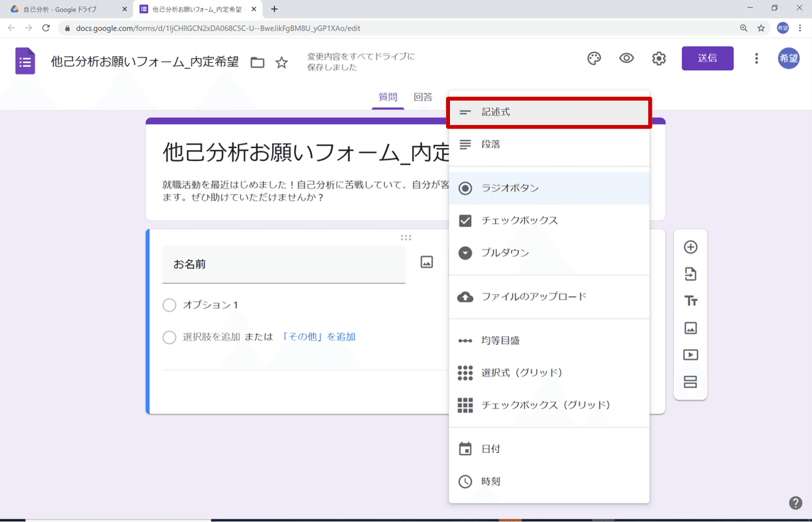Select the 選択肢を追加 radio option

(x=169, y=337)
